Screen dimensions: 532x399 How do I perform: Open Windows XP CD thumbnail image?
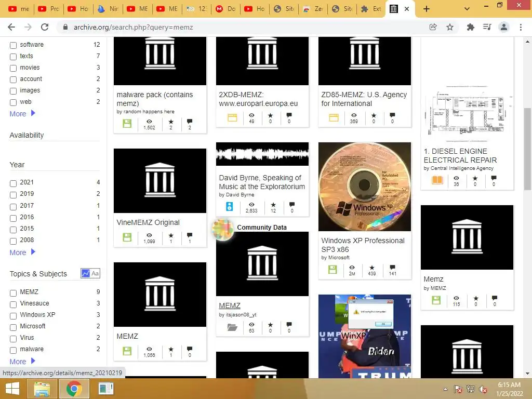[x=365, y=187]
